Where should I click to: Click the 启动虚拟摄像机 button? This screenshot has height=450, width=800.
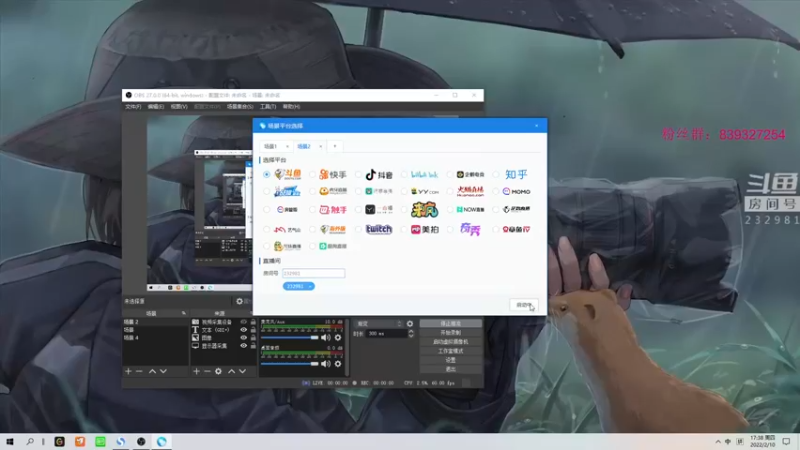tap(451, 342)
